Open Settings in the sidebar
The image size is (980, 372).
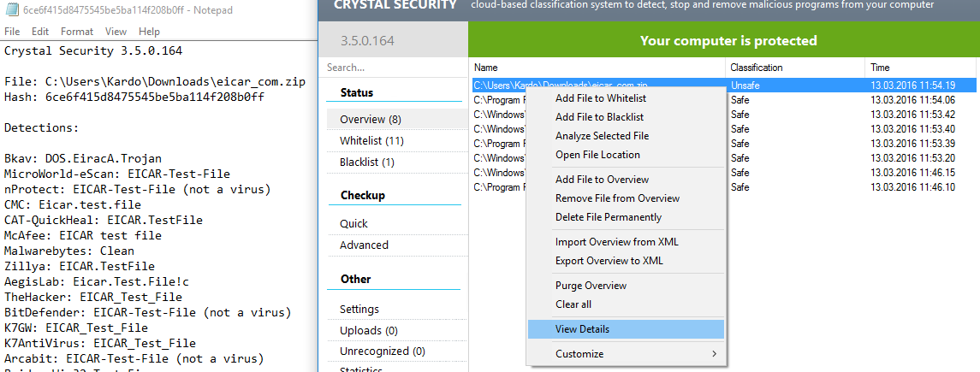tap(359, 310)
